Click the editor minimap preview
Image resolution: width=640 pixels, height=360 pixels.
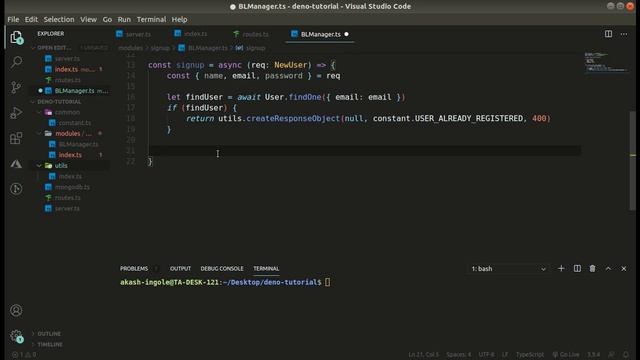coord(606,62)
